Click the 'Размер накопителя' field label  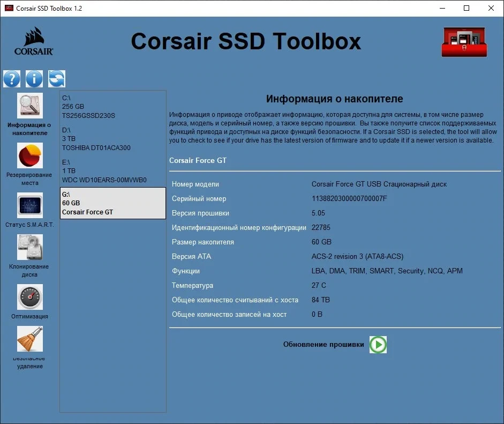coord(203,242)
